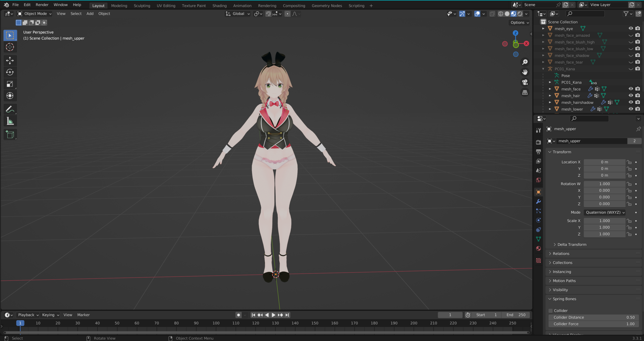Viewport: 644px width, 341px height.
Task: Switch to the UV Editing workspace tab
Action: point(166,6)
